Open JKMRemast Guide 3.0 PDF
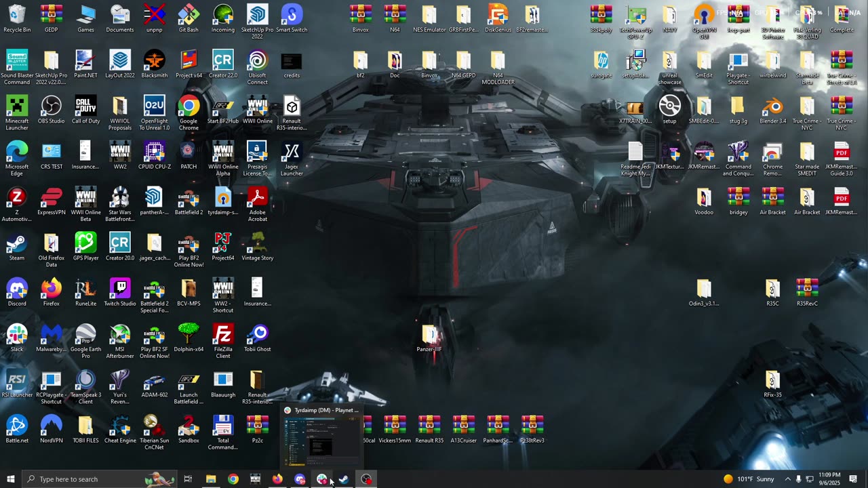 (841, 159)
